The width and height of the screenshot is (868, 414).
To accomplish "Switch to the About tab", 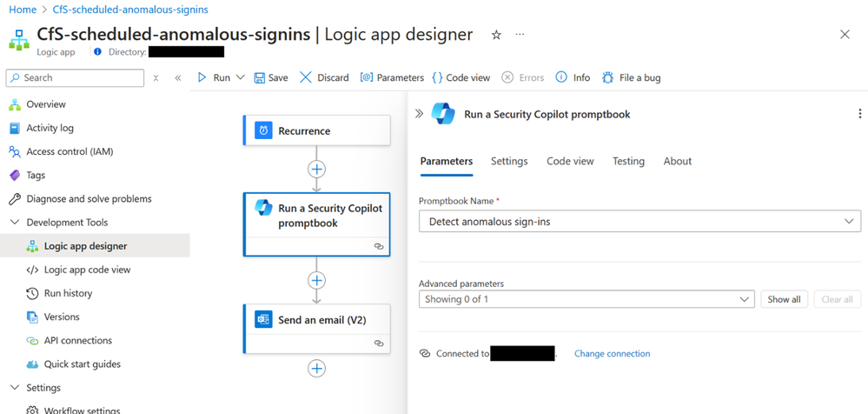I will coord(678,161).
